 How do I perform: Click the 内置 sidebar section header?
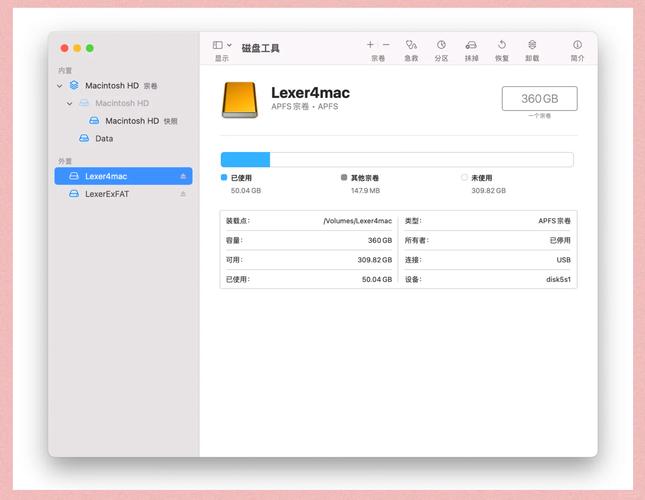(65, 71)
